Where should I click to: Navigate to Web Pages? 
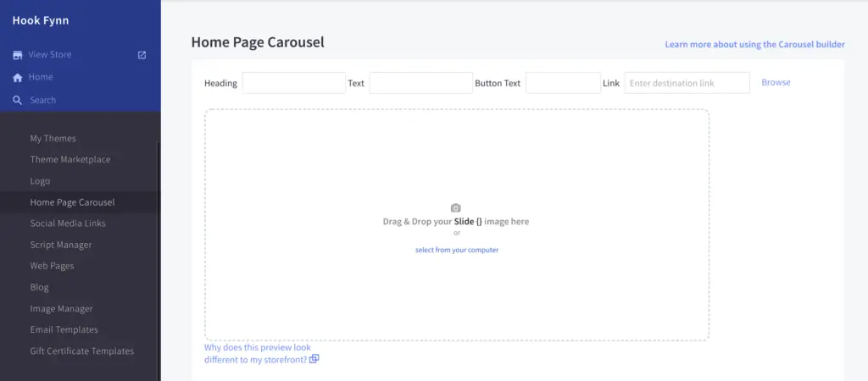(x=52, y=266)
